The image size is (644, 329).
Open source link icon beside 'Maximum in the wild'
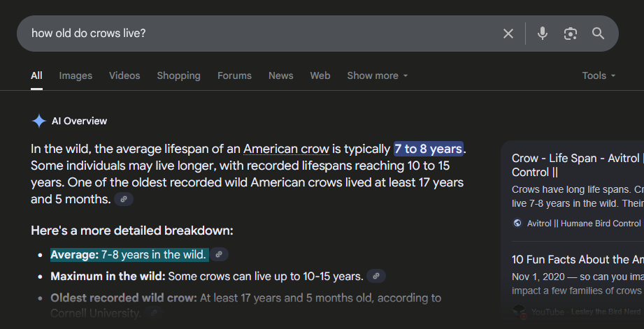(375, 277)
